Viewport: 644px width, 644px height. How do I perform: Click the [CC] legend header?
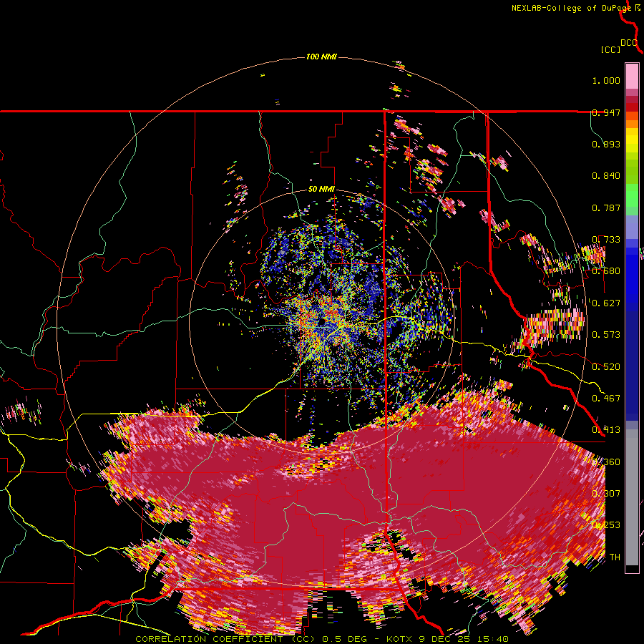click(x=610, y=49)
